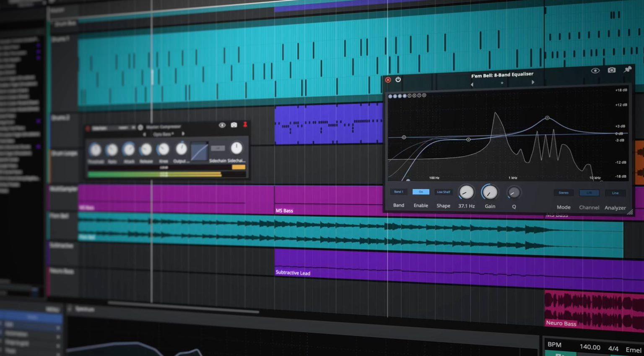The width and height of the screenshot is (644, 356).
Task: Click the power bypass icon on the equaliser window
Action: point(398,79)
